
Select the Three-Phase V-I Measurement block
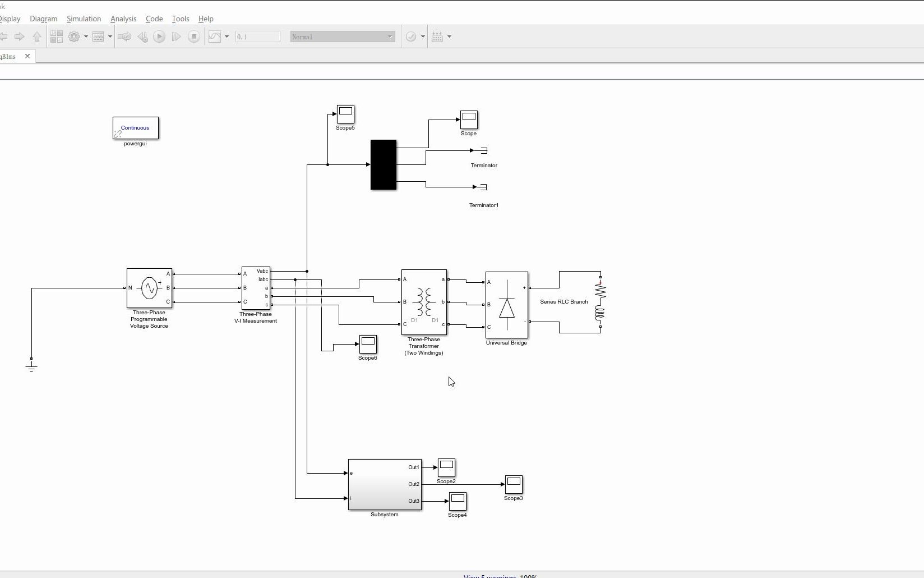tap(256, 288)
